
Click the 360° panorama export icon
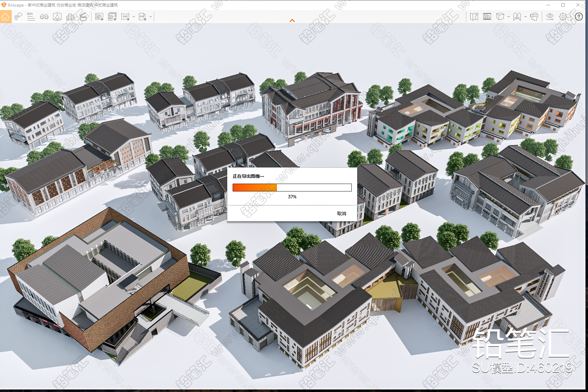126,17
